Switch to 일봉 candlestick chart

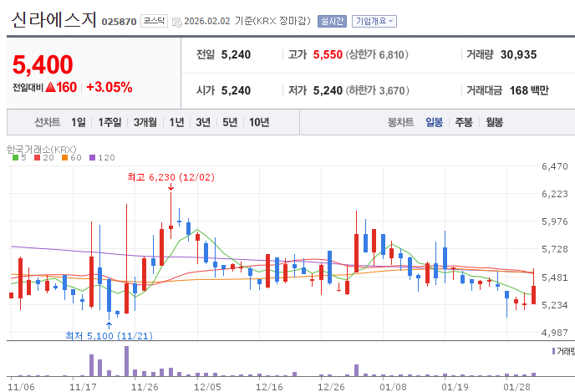click(435, 122)
